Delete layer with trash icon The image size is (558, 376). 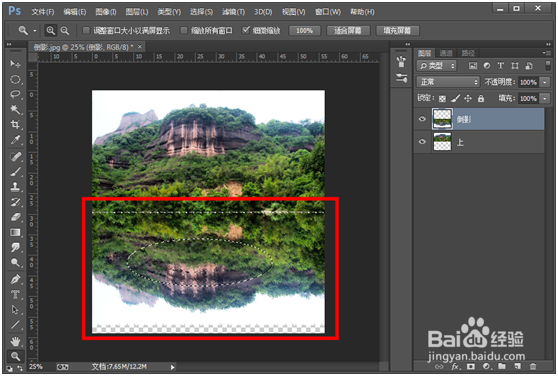533,366
